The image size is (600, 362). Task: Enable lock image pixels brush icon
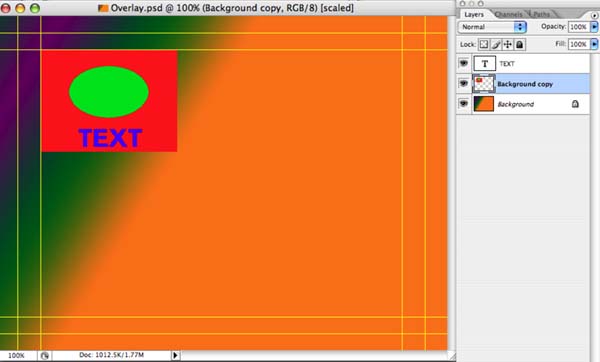496,44
